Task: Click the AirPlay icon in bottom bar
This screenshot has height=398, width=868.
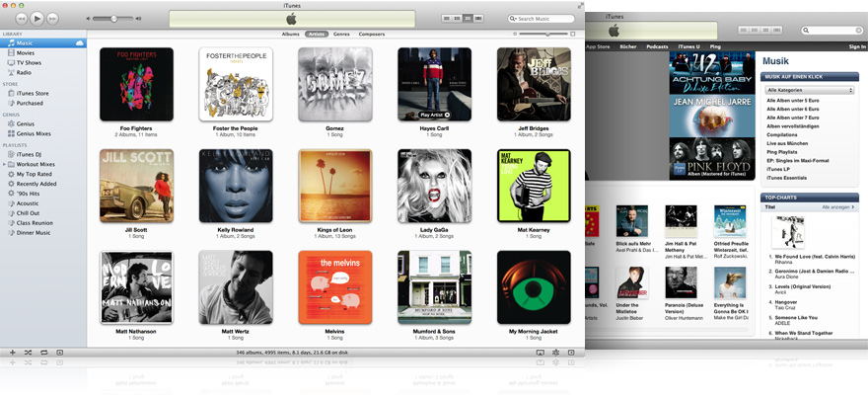Action: pos(540,353)
